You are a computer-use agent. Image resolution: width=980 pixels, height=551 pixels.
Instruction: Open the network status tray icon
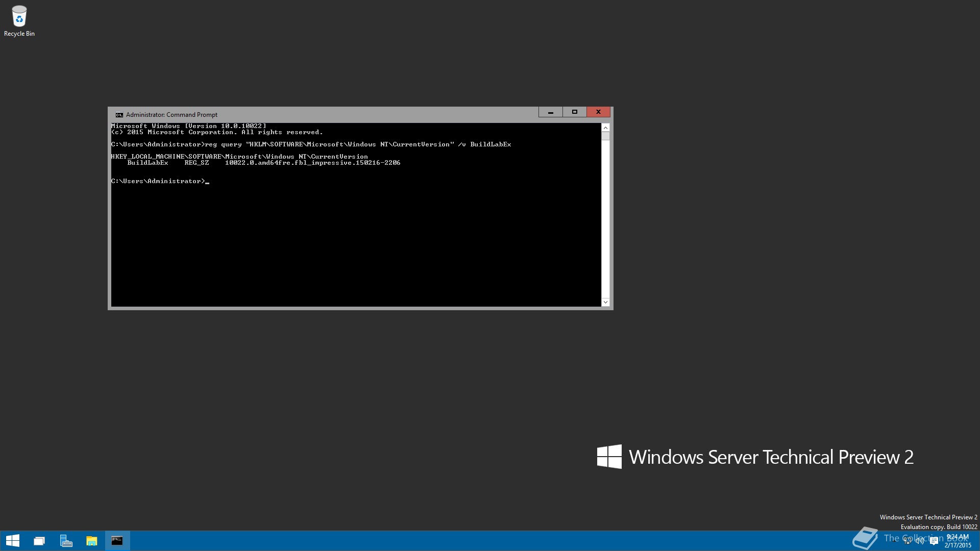(x=907, y=541)
